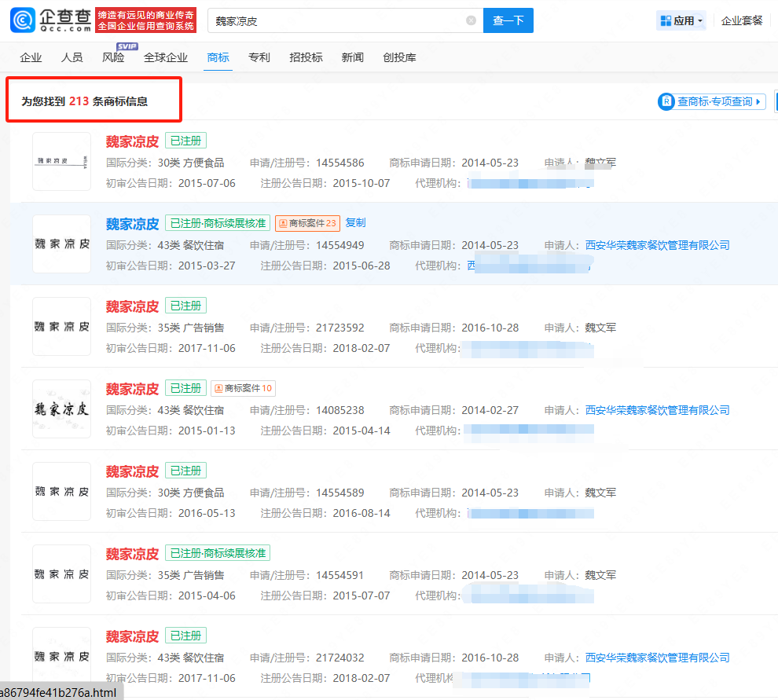Open the 魏家凉皮 title for registration 21723592

[x=132, y=306]
